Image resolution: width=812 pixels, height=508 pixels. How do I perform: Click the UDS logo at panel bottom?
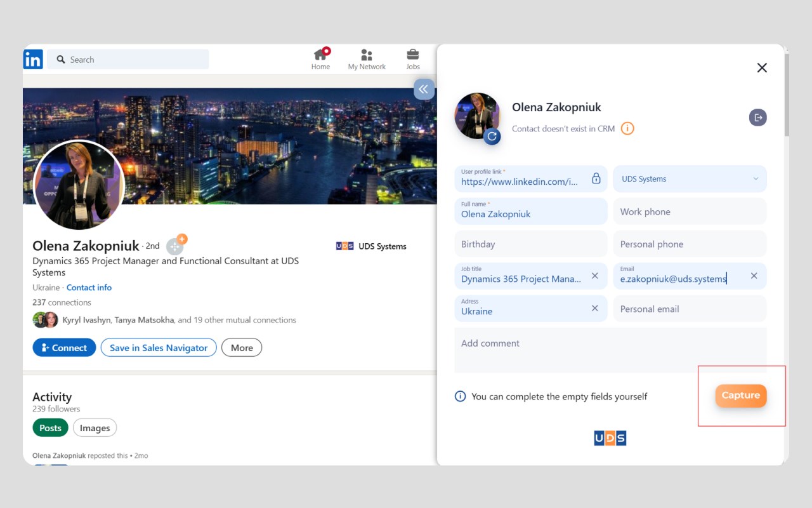[x=610, y=438]
